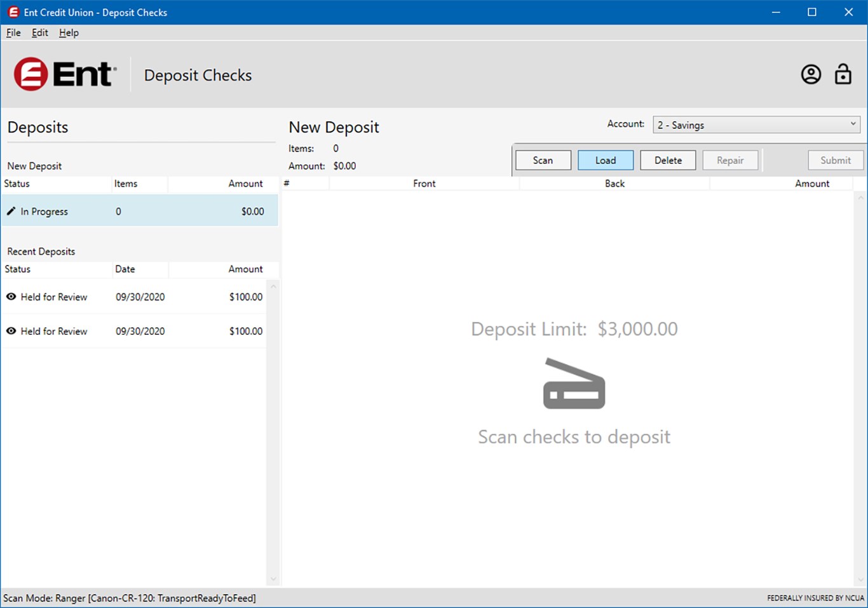The width and height of the screenshot is (868, 608).
Task: Click the lock icon in header
Action: pos(843,74)
